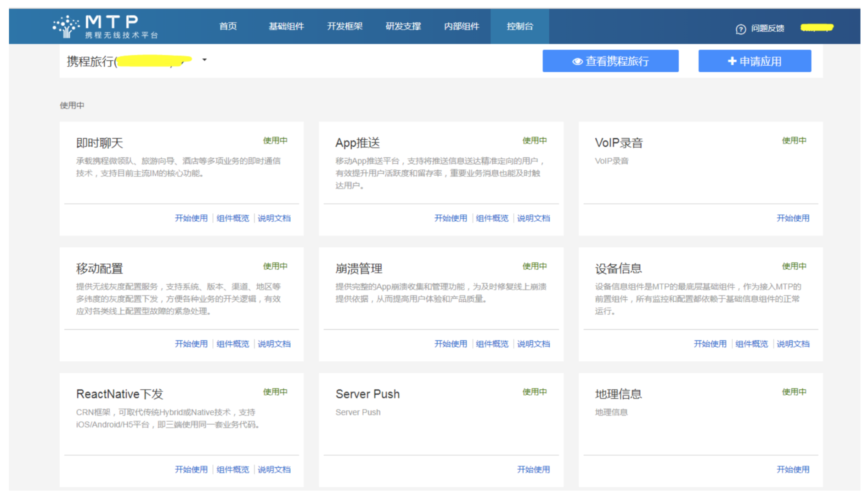Open 说明文档 for 移动配置
The height and width of the screenshot is (501, 868).
274,344
